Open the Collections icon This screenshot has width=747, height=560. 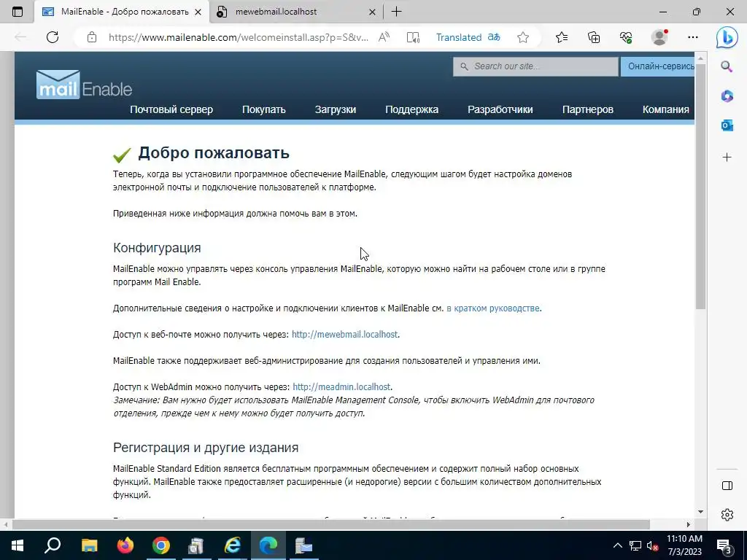[594, 37]
